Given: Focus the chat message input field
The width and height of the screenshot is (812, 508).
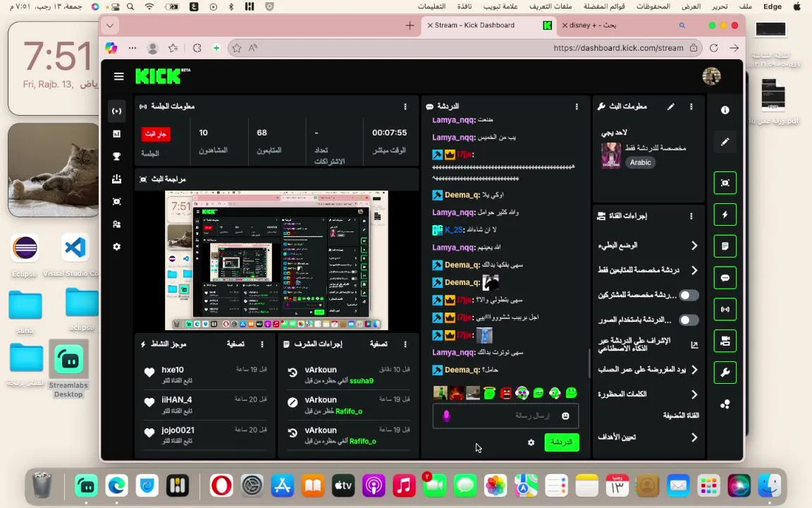Looking at the screenshot, I should (x=505, y=416).
